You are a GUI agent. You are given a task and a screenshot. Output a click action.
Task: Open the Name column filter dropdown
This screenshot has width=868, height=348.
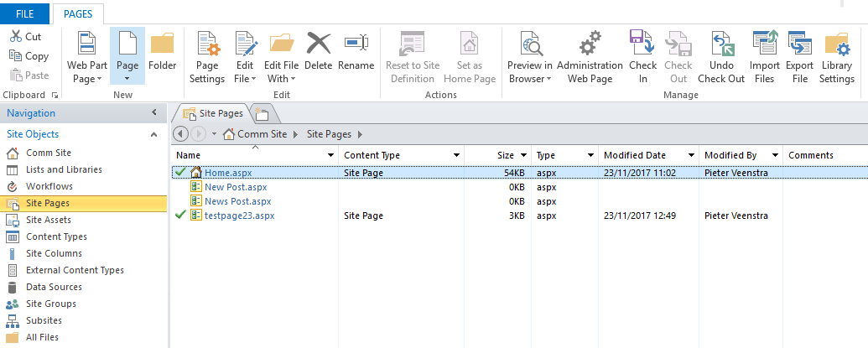(331, 155)
